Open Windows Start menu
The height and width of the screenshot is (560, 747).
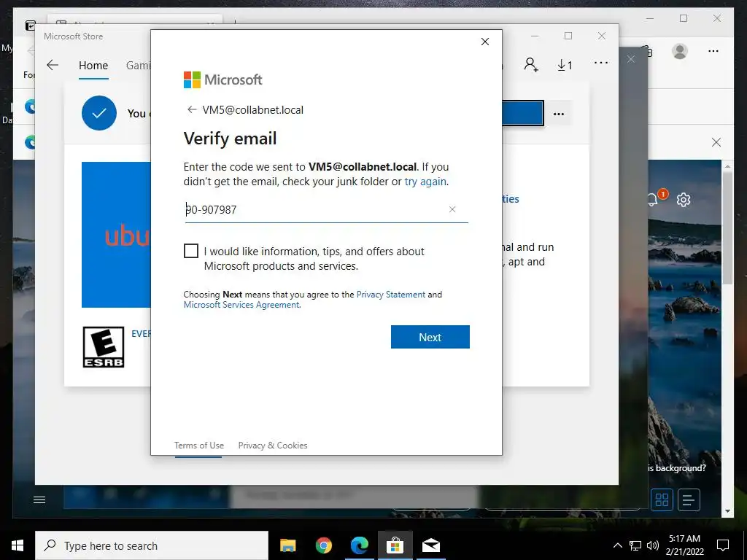pos(18,545)
